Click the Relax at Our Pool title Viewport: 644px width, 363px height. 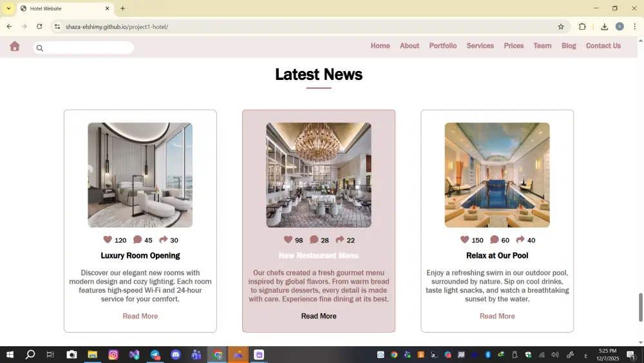coord(497,255)
